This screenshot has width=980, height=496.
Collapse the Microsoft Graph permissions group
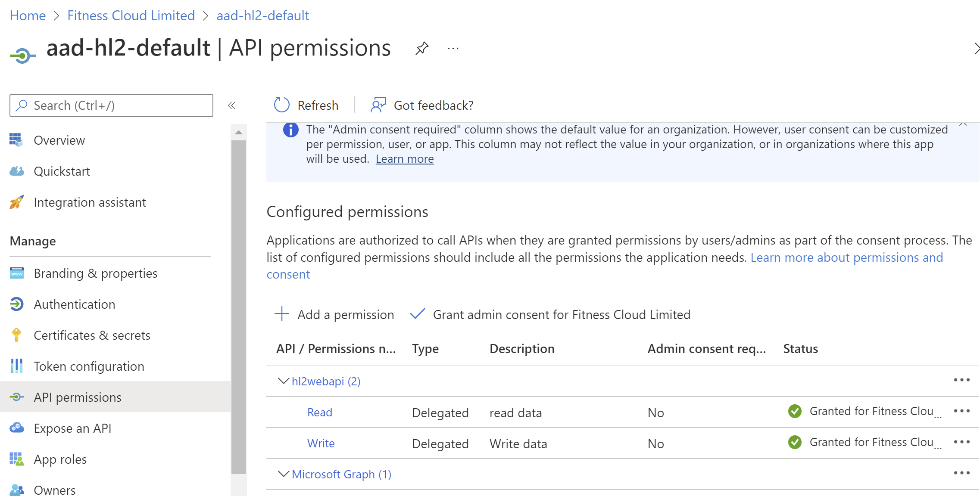pos(283,474)
